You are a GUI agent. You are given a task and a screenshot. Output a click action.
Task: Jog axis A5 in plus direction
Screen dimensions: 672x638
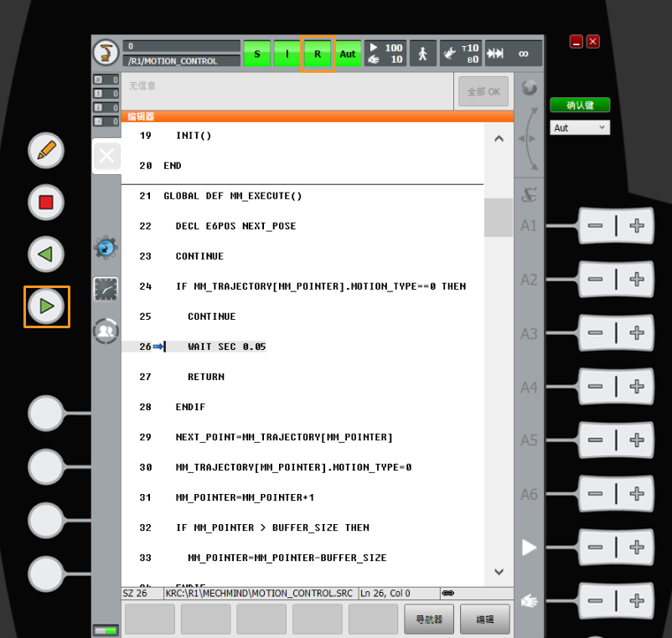[637, 440]
